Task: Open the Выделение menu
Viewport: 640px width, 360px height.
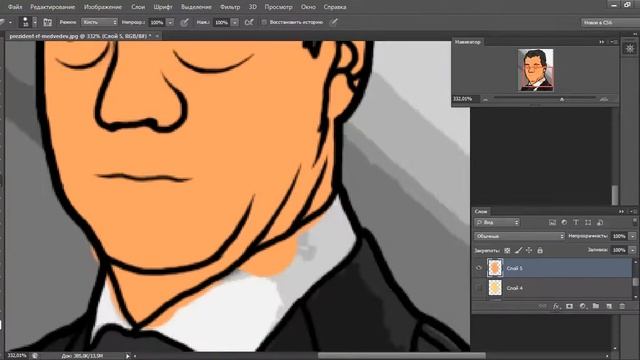Action: pos(196,7)
